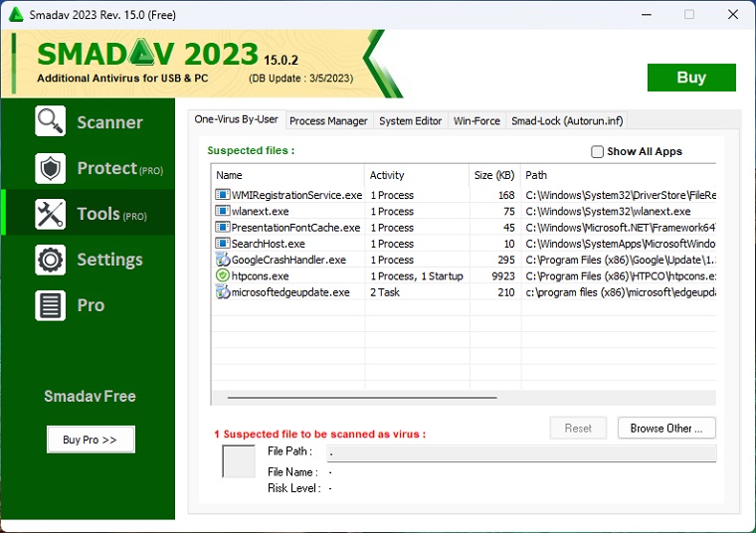This screenshot has height=533, width=756.
Task: Open the Scanner magnifier icon
Action: (50, 121)
